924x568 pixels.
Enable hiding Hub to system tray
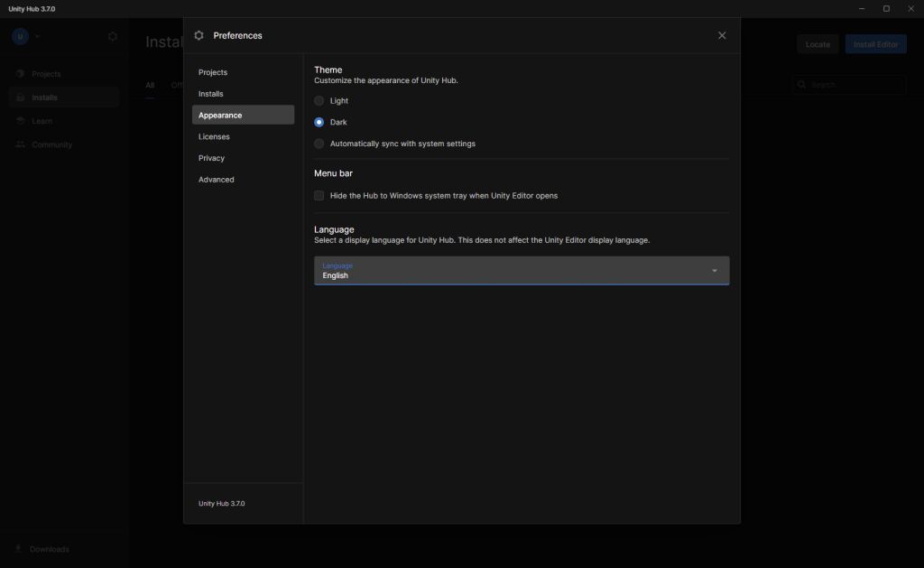point(319,196)
